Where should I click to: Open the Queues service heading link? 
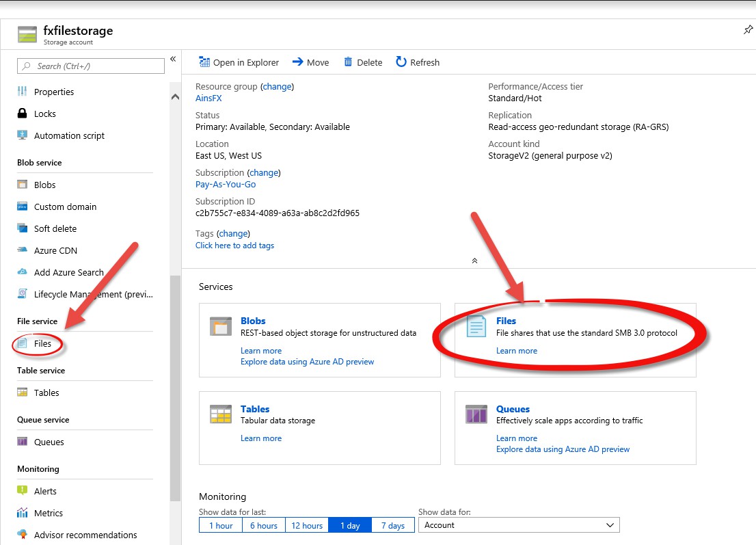coord(513,409)
